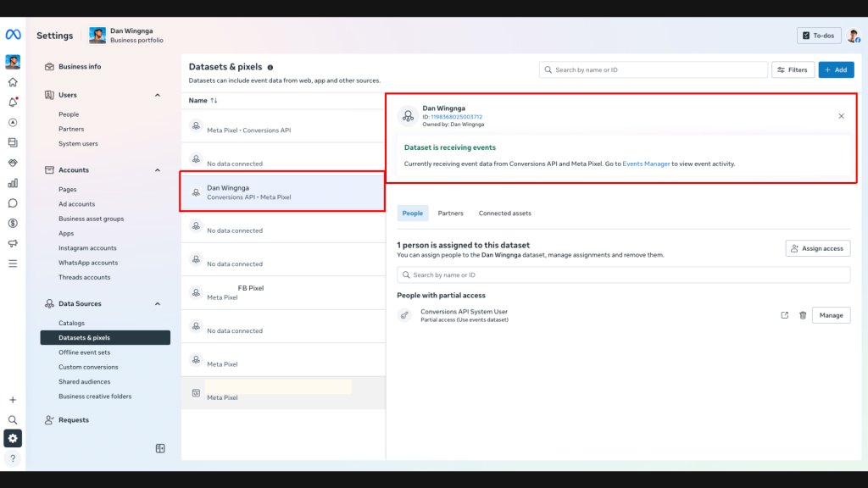Open System users
The height and width of the screenshot is (488, 868).
coord(78,143)
